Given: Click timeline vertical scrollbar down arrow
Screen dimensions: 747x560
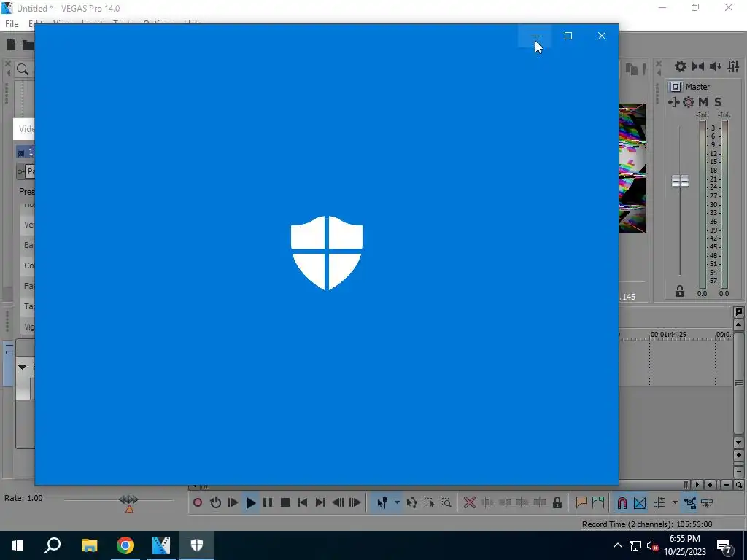Looking at the screenshot, I should click(x=738, y=443).
